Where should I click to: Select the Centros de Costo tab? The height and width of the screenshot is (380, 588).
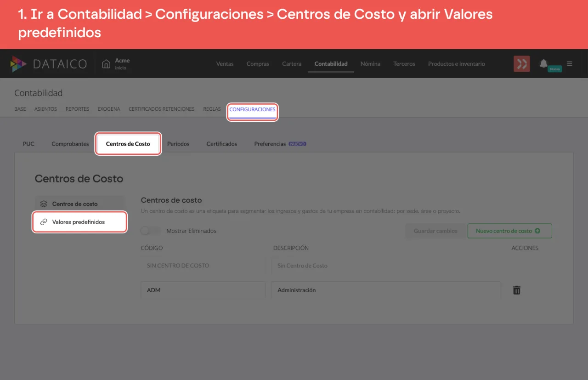click(x=128, y=144)
